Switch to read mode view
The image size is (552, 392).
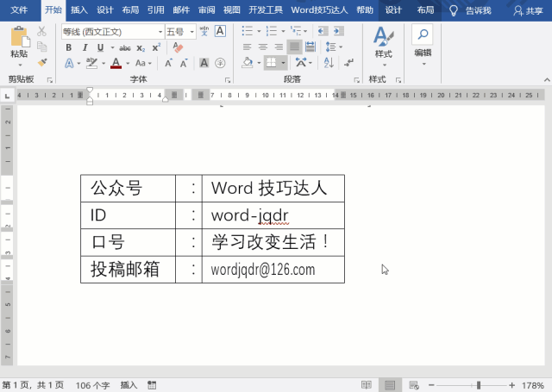click(367, 385)
